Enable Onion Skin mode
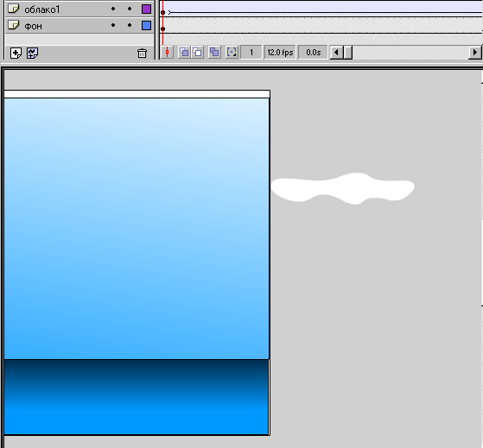This screenshot has width=483, height=448. [184, 53]
